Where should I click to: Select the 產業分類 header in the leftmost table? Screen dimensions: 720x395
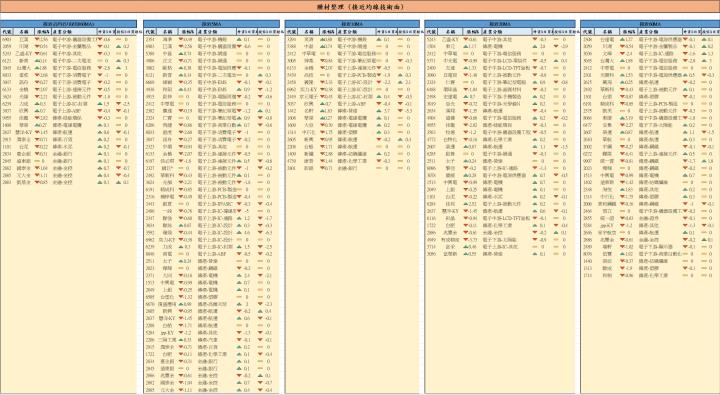tap(74, 32)
